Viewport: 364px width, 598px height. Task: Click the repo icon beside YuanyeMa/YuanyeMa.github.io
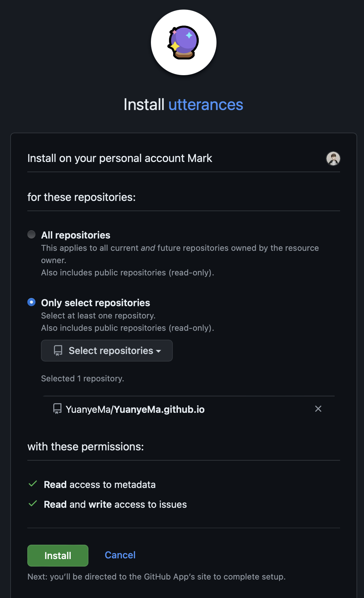coord(57,409)
